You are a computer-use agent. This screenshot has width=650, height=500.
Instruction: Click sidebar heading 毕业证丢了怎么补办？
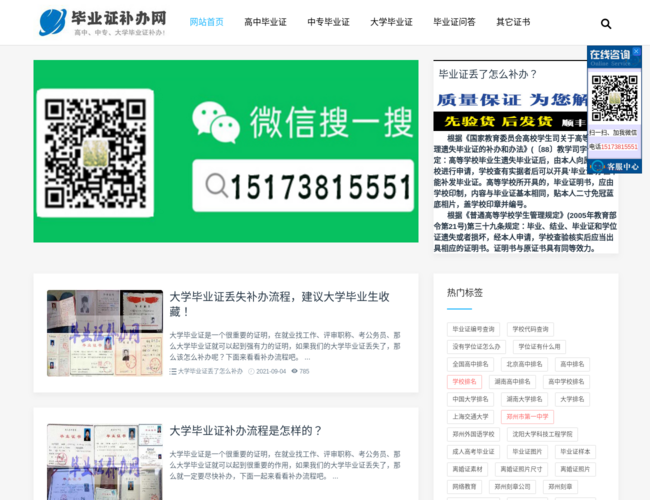[488, 74]
